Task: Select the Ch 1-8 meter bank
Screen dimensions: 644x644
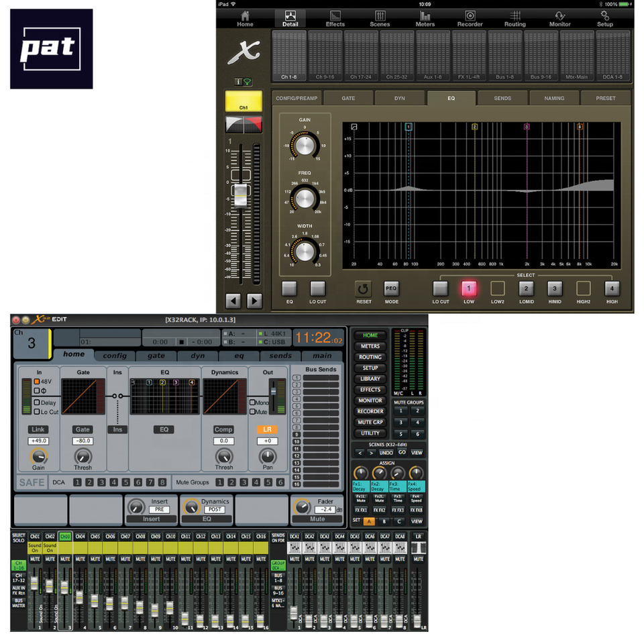Action: 288,56
